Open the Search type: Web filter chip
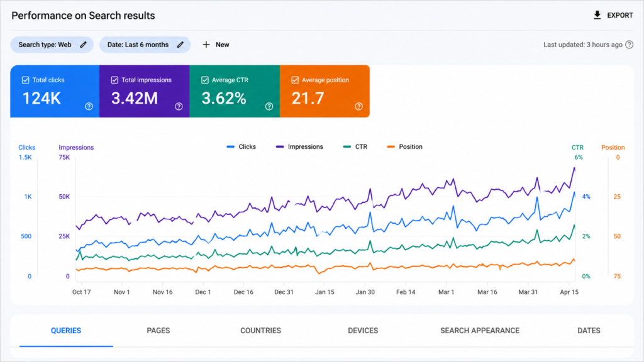 click(x=52, y=45)
